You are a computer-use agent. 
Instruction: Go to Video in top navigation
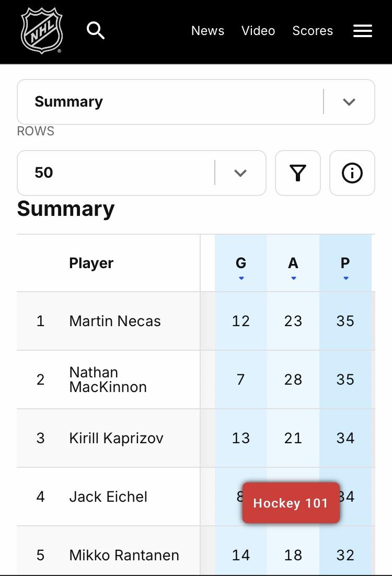[258, 31]
